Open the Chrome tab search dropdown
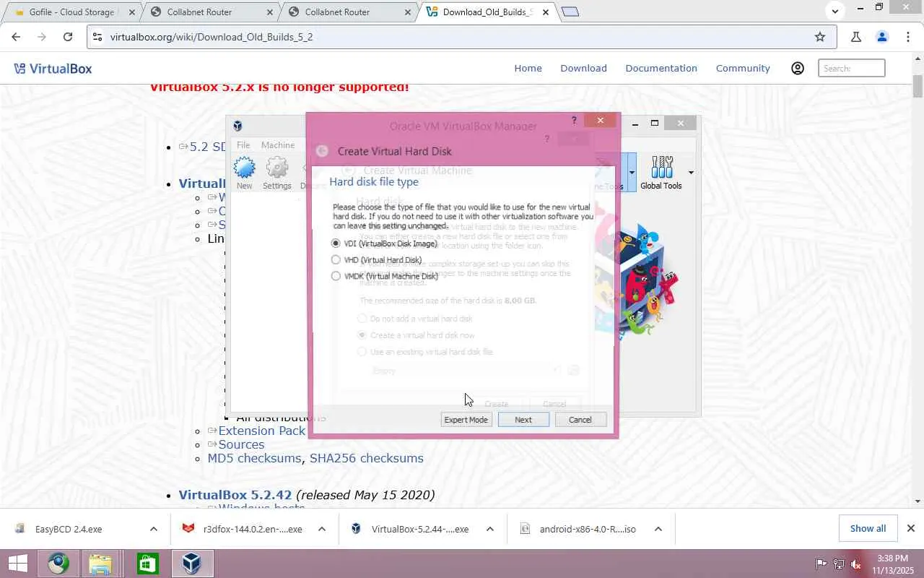Viewport: 924px width, 578px height. [835, 11]
